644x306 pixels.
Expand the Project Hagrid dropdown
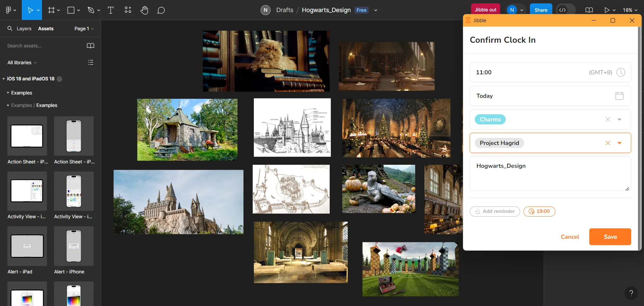[x=619, y=143]
